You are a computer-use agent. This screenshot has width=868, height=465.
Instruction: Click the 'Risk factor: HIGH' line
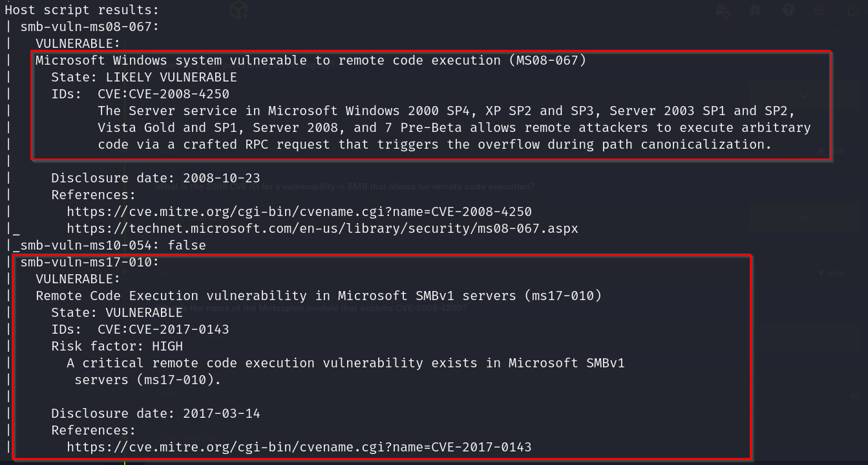(x=116, y=346)
